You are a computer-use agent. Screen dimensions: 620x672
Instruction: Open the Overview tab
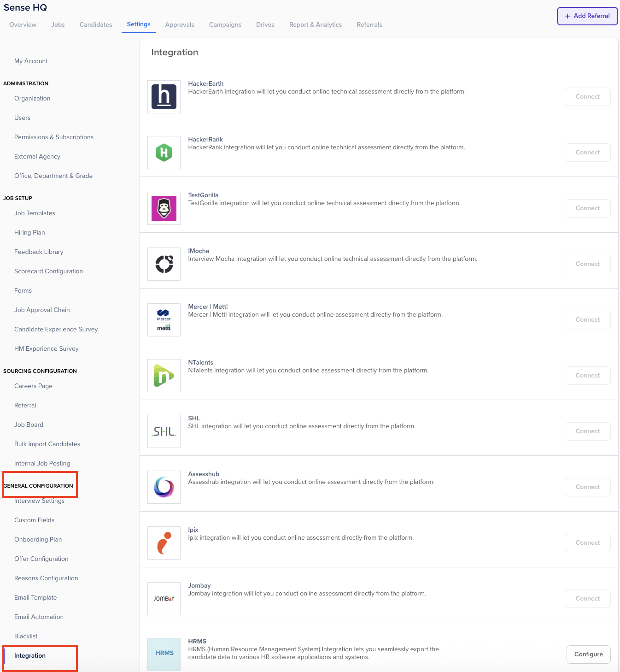pos(23,24)
